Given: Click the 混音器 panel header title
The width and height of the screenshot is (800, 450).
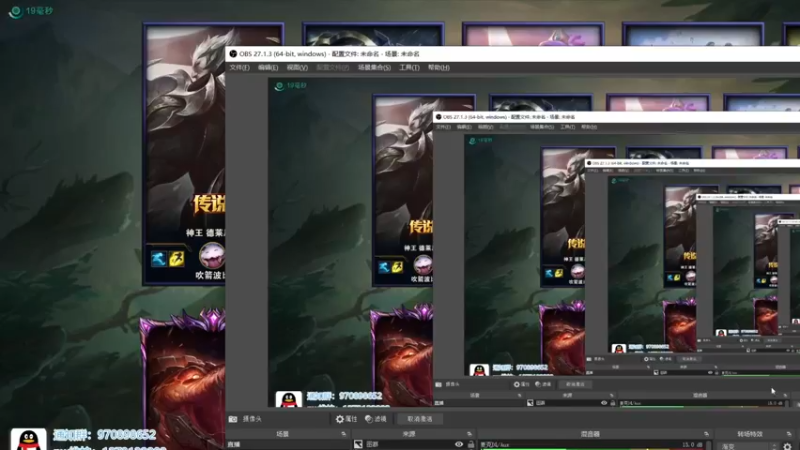Looking at the screenshot, I should tap(589, 434).
